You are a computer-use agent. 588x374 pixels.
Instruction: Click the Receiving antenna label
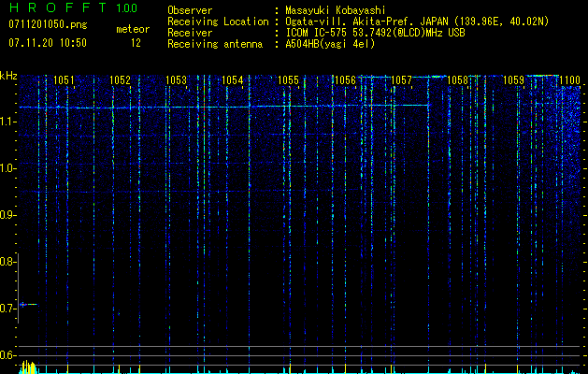[x=215, y=44]
